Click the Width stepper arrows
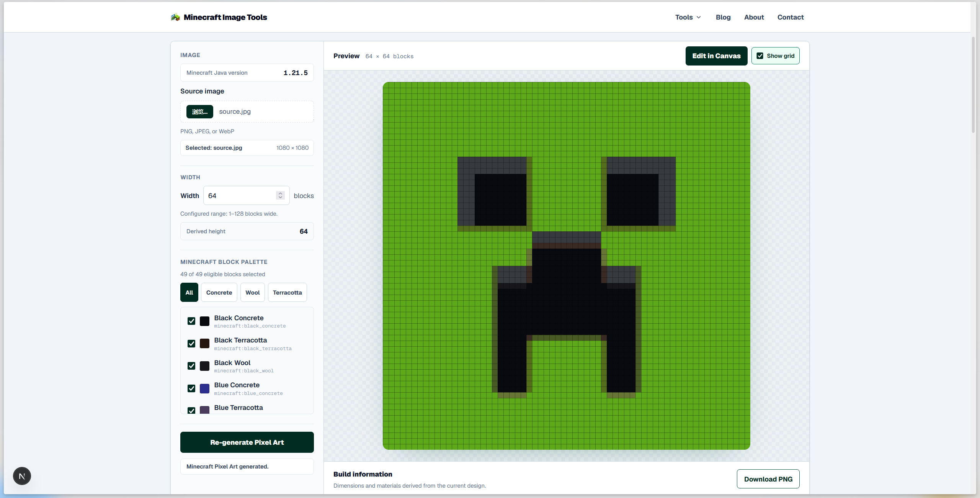Image resolution: width=980 pixels, height=498 pixels. (x=280, y=195)
